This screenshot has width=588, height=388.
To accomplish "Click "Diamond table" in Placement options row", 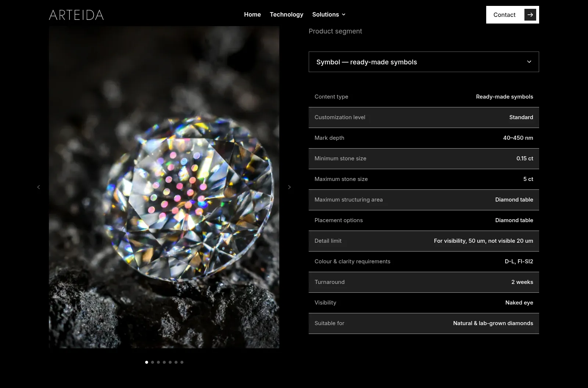I will tap(514, 220).
